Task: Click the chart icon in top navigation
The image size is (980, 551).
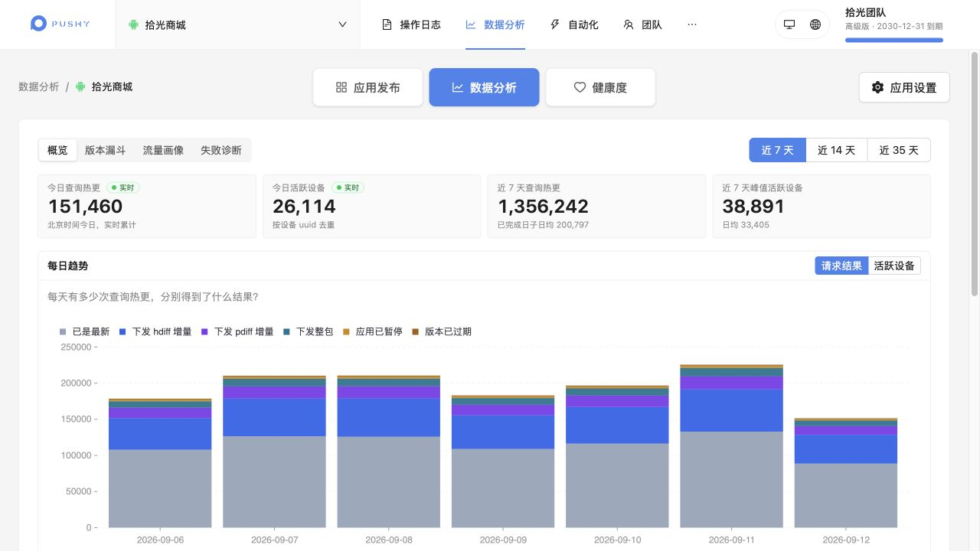Action: (471, 24)
